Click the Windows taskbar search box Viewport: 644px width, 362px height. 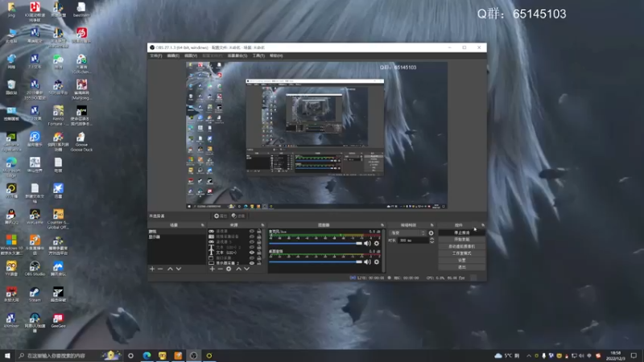tap(69, 356)
